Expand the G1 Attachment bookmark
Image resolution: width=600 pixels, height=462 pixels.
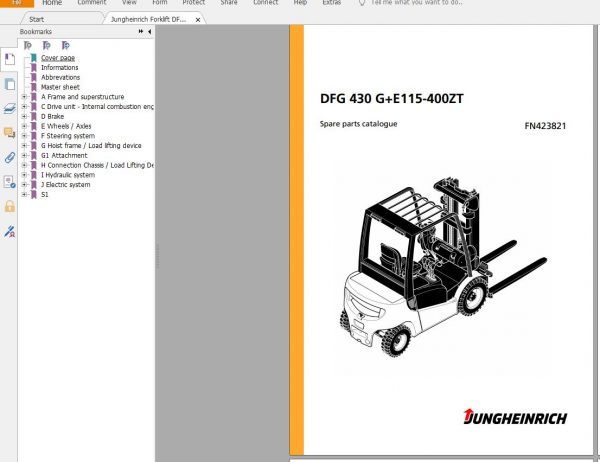[x=24, y=155]
